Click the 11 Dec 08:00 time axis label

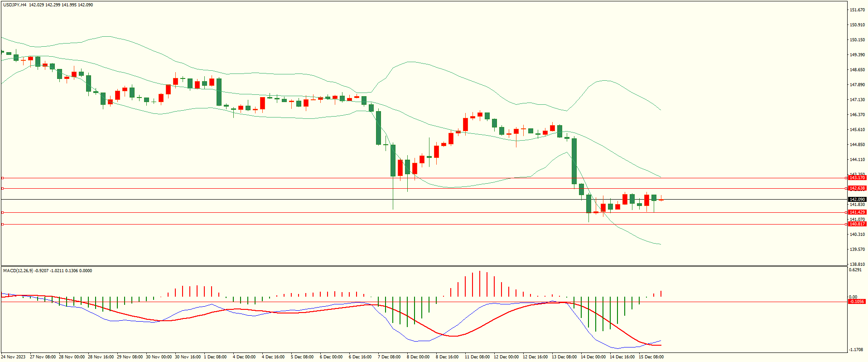pyautogui.click(x=477, y=357)
